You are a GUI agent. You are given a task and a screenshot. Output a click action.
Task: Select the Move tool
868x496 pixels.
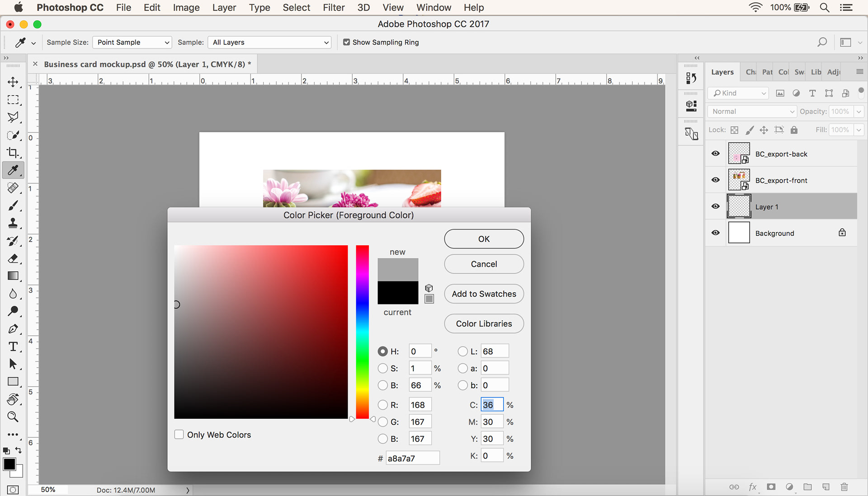(x=13, y=82)
